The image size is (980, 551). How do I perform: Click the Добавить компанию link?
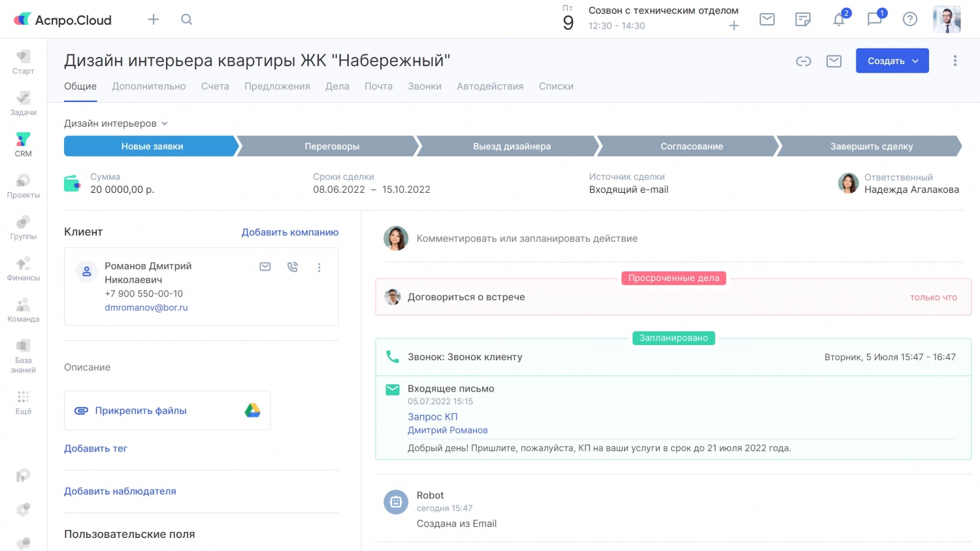pos(289,232)
